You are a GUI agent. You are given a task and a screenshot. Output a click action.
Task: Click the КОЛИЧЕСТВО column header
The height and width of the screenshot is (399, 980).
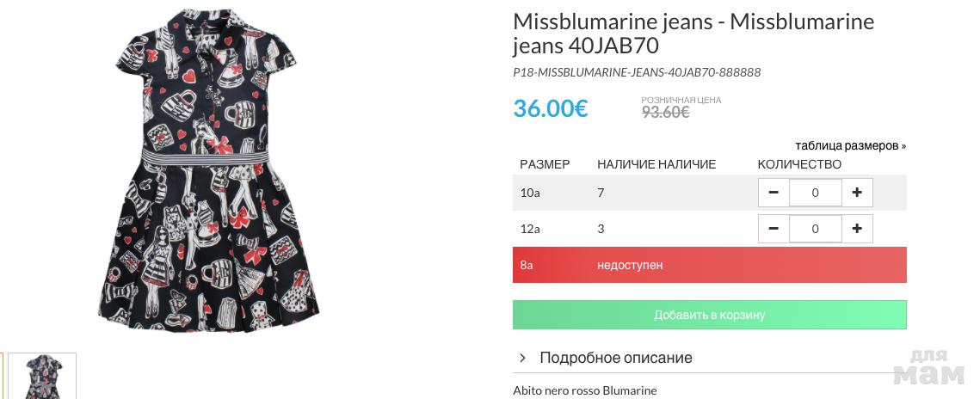coord(799,164)
